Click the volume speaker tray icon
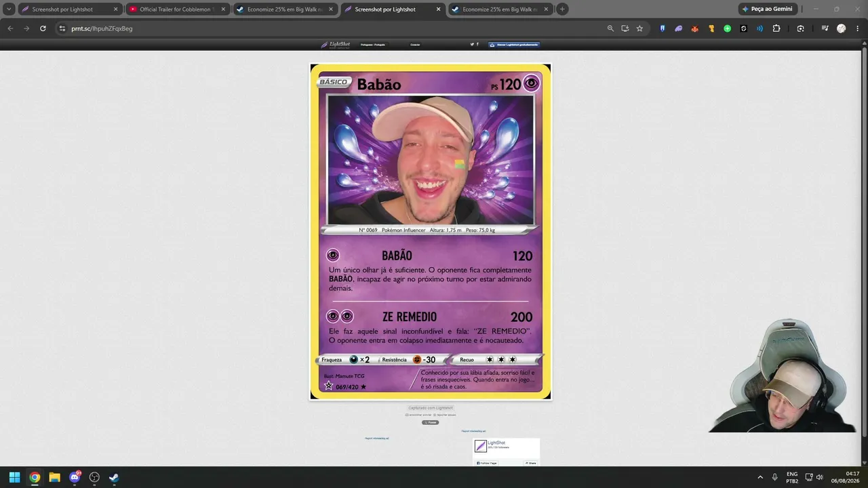Screen dimensions: 868x488 pyautogui.click(x=820, y=477)
